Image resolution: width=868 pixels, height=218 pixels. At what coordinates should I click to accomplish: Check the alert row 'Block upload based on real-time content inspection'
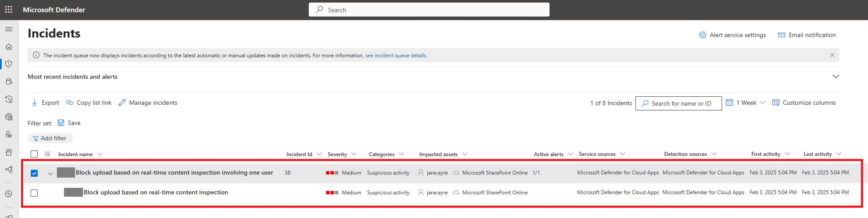(34, 193)
